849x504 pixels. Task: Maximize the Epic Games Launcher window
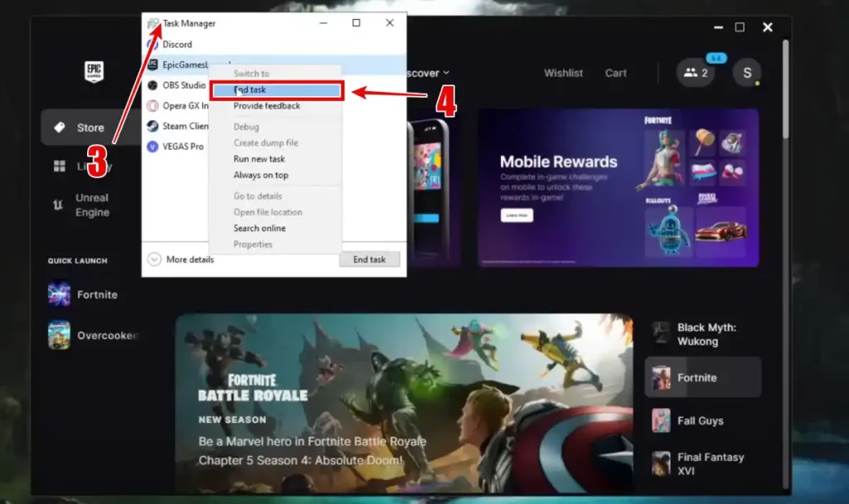coord(740,27)
